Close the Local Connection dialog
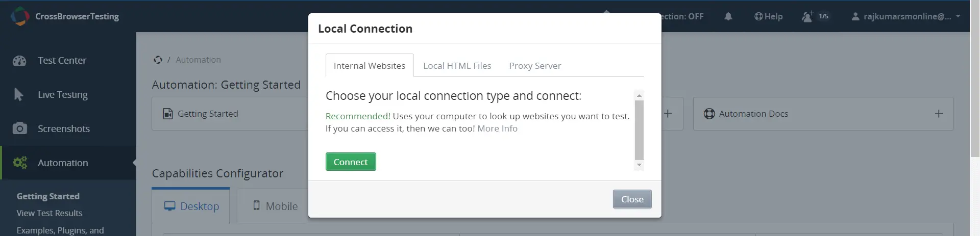Image resolution: width=980 pixels, height=236 pixels. tap(632, 199)
